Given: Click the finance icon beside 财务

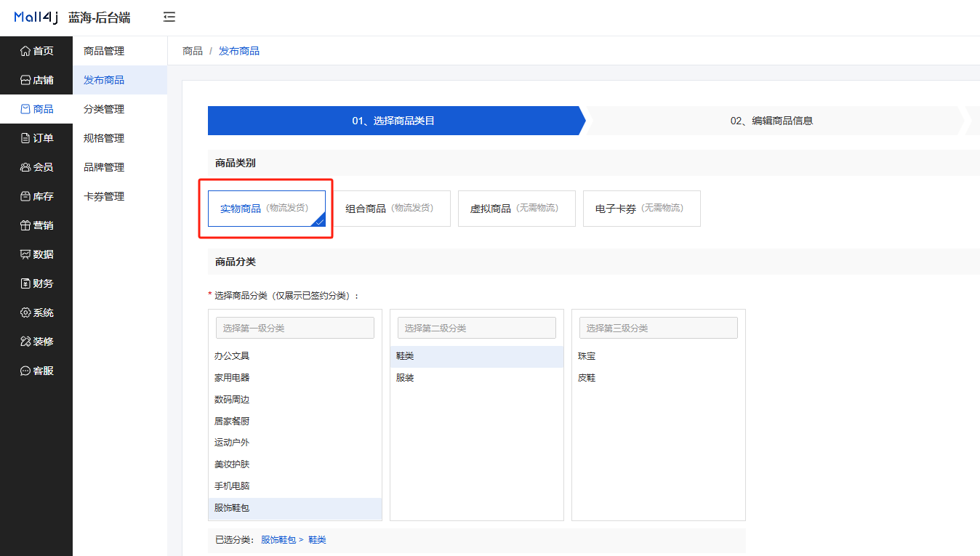Looking at the screenshot, I should click(x=25, y=283).
